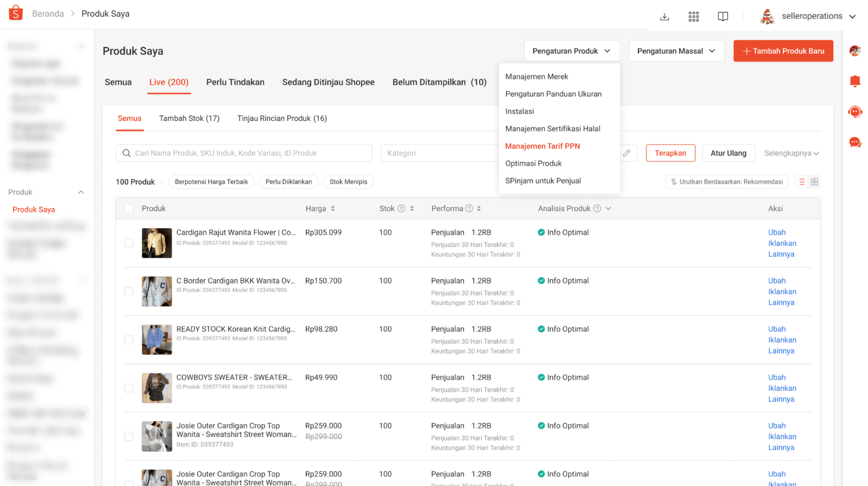
Task: Expand Selengkapnya filter options
Action: [792, 153]
